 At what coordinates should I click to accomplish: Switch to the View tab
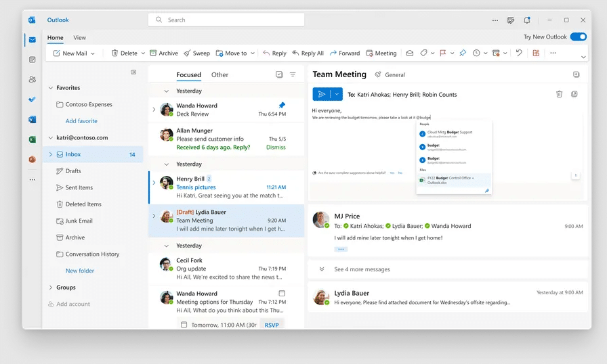coord(80,37)
